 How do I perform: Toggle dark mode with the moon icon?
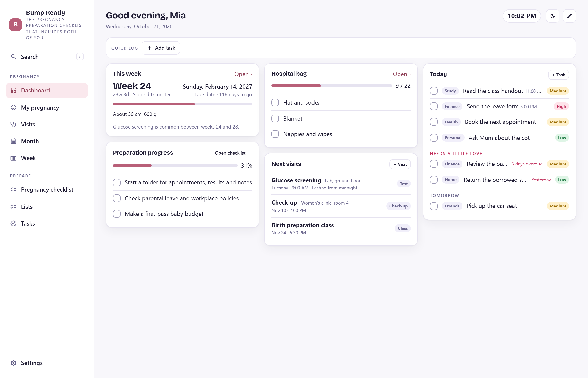point(553,16)
